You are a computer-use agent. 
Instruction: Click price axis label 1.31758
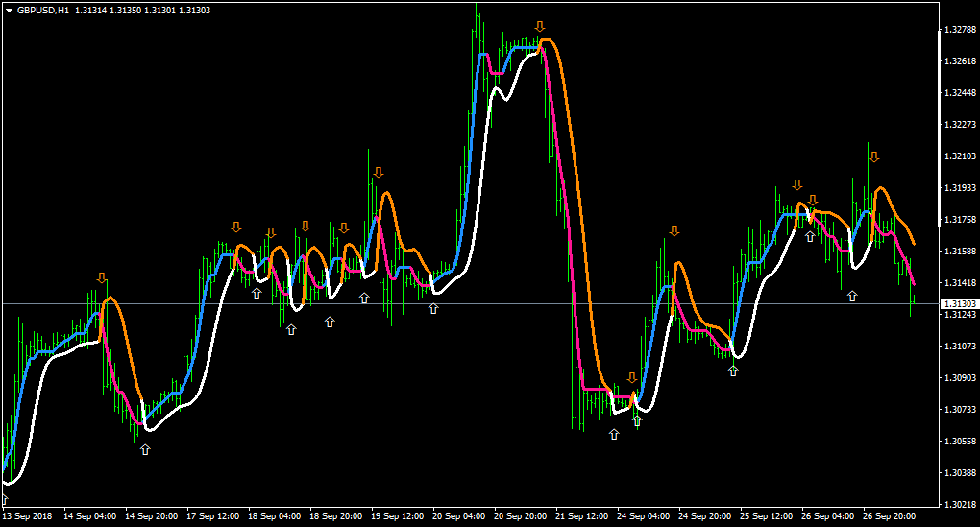tap(961, 219)
